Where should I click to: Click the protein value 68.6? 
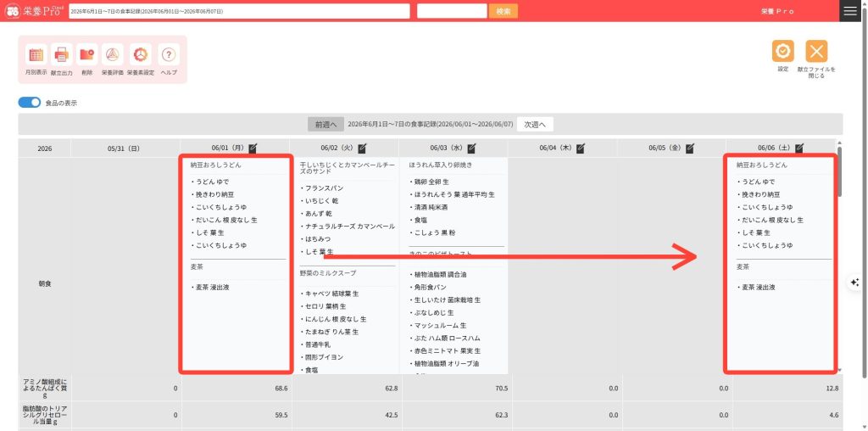[x=281, y=389]
